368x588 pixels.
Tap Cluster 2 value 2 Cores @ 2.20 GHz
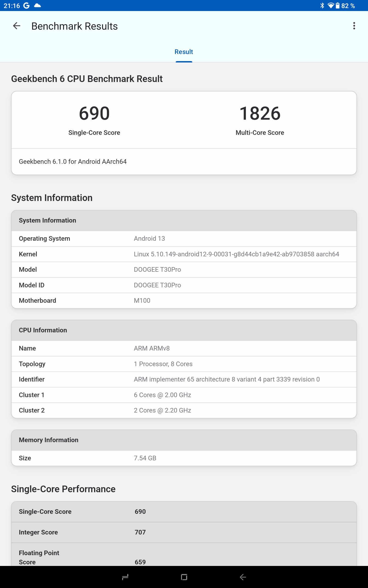pos(162,410)
